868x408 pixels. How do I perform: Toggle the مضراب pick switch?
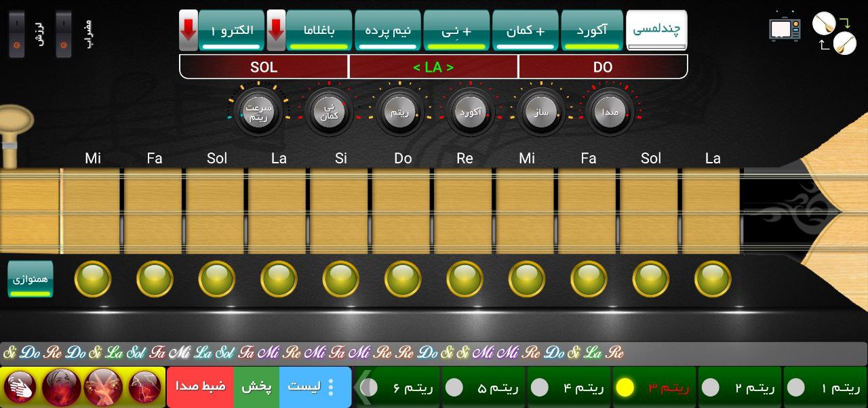point(64,34)
